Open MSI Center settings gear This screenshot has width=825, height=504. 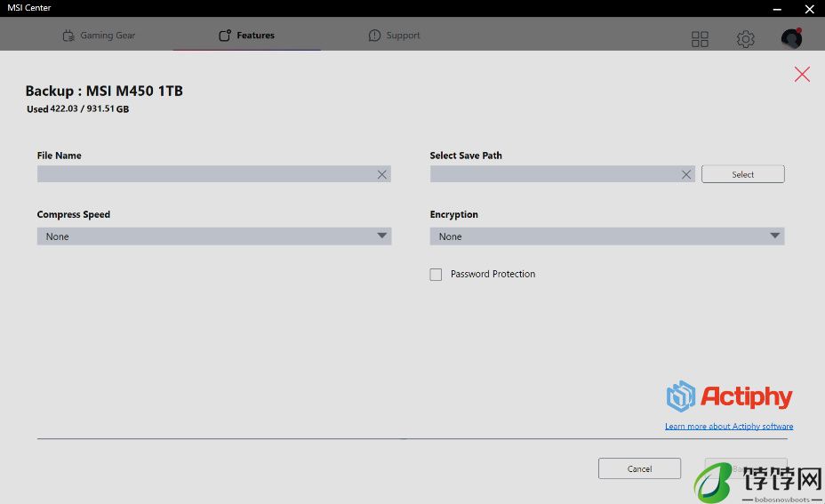pos(745,39)
